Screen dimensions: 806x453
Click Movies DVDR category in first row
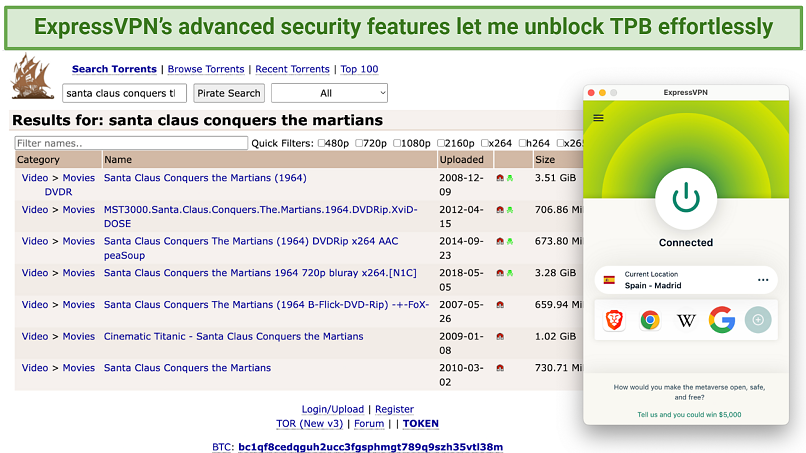[68, 185]
